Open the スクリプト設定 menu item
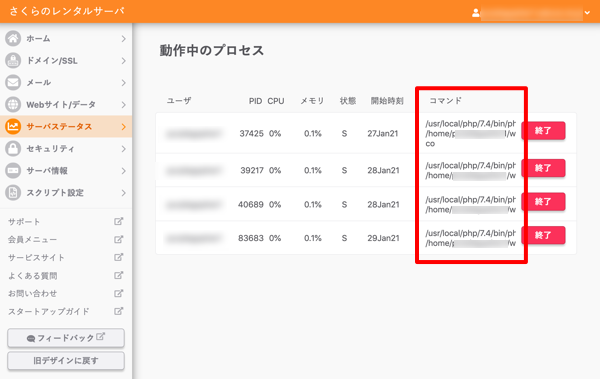600x379 pixels. pos(66,193)
